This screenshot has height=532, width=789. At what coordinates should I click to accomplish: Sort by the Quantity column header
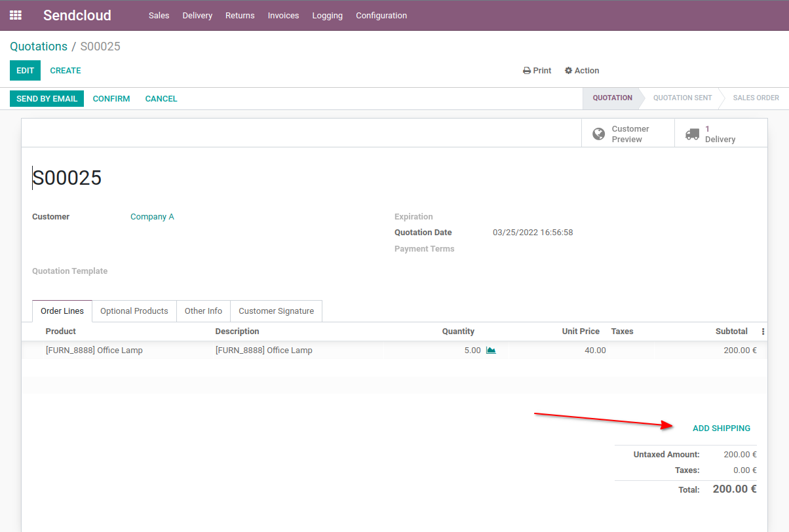click(458, 332)
